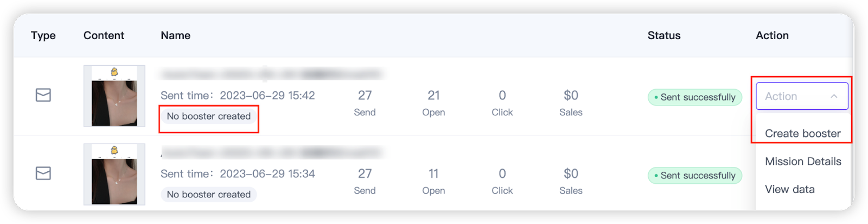Viewport: 868px width, 224px height.
Task: Click the 11 Open count in second row
Action: (x=433, y=174)
